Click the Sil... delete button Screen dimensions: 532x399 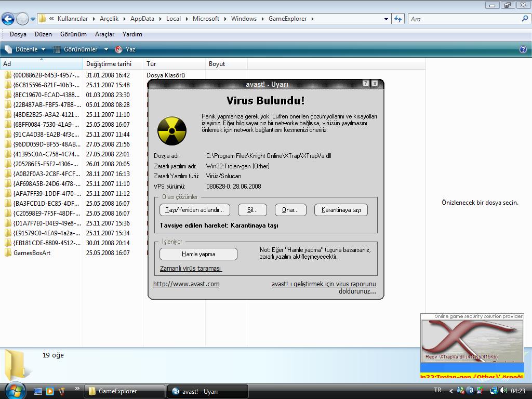pos(252,210)
